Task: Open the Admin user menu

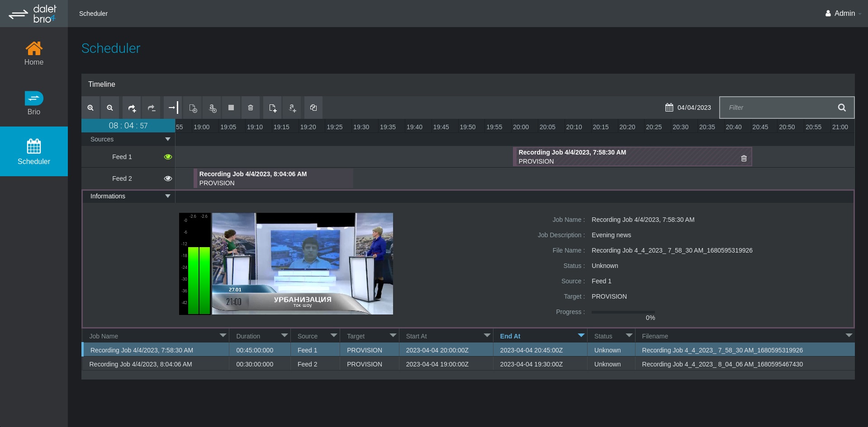Action: (x=843, y=14)
